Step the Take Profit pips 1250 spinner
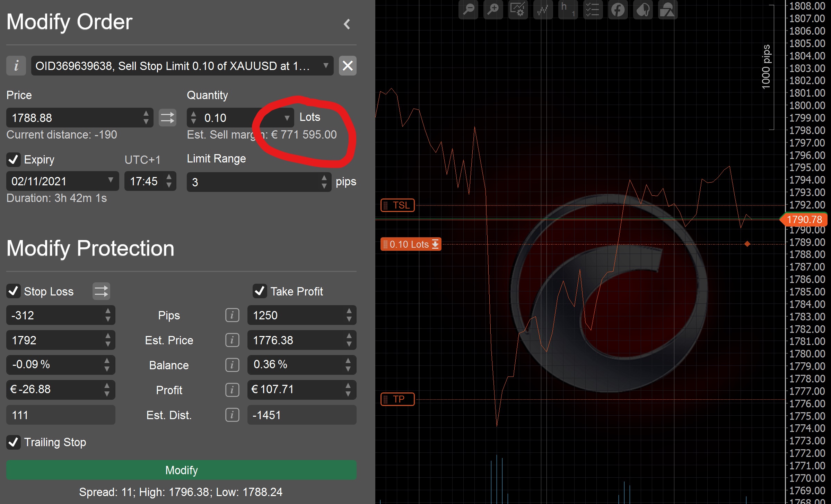This screenshot has height=504, width=831. click(x=349, y=315)
